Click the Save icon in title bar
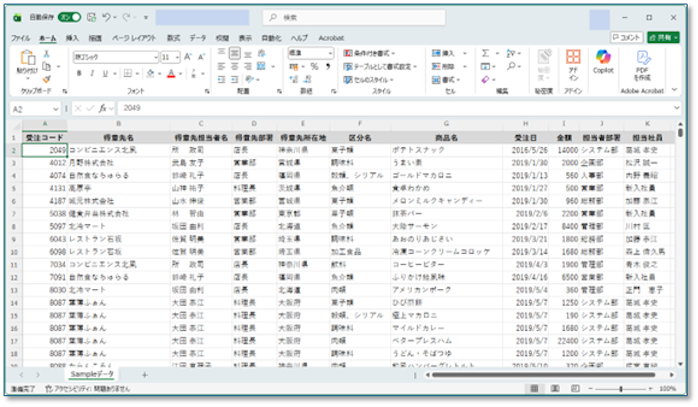 click(x=93, y=17)
